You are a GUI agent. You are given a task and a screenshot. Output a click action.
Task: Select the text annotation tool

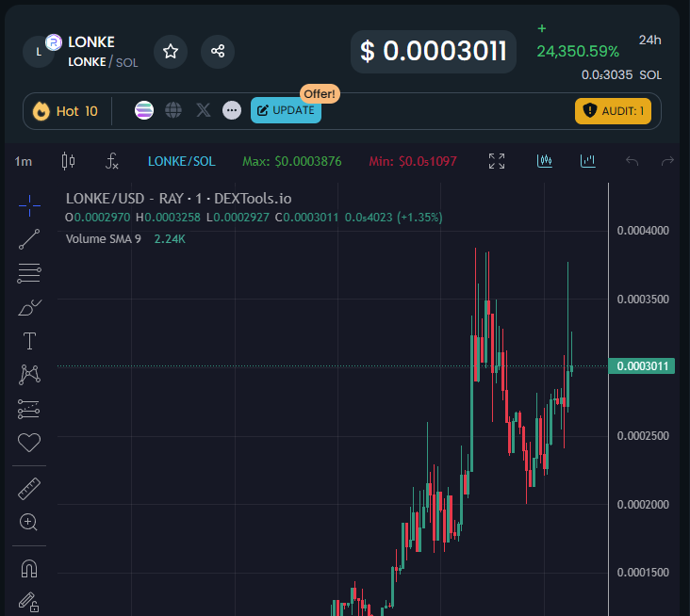[29, 341]
